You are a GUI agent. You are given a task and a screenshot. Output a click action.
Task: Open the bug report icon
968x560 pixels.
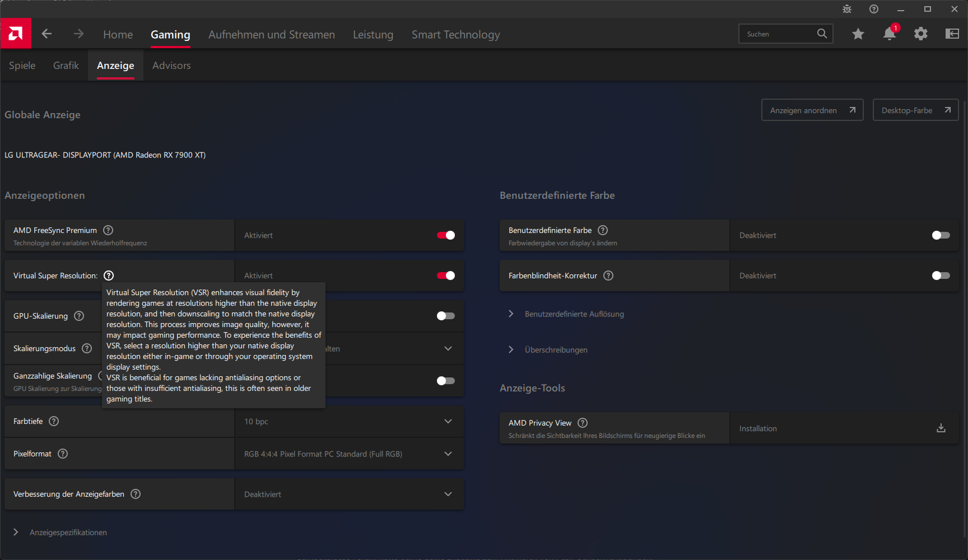click(847, 9)
